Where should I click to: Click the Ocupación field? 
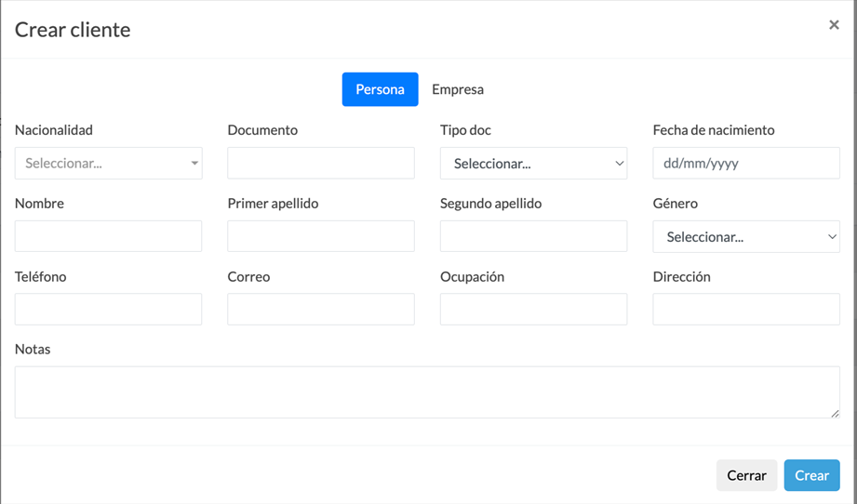[533, 309]
